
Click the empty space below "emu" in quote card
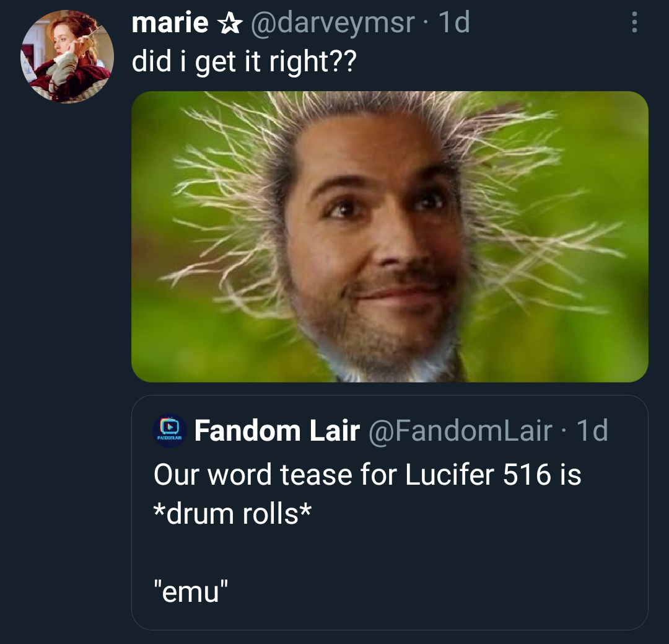[389, 617]
